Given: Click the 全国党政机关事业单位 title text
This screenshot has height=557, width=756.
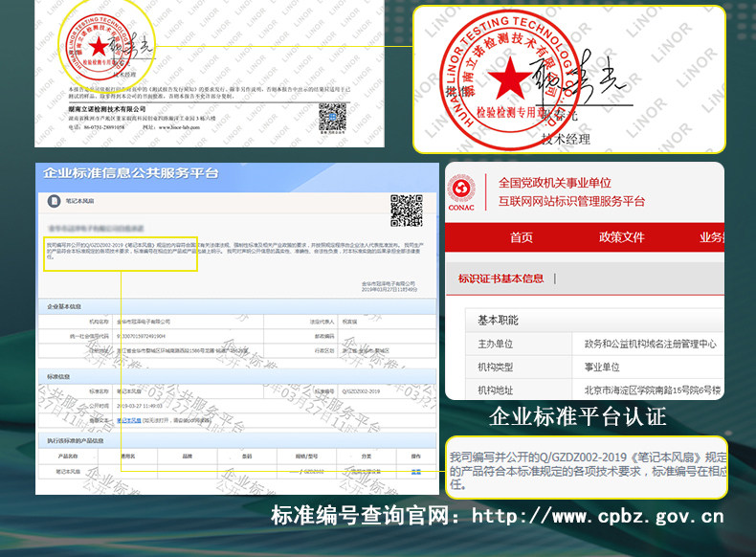Looking at the screenshot, I should click(x=554, y=183).
